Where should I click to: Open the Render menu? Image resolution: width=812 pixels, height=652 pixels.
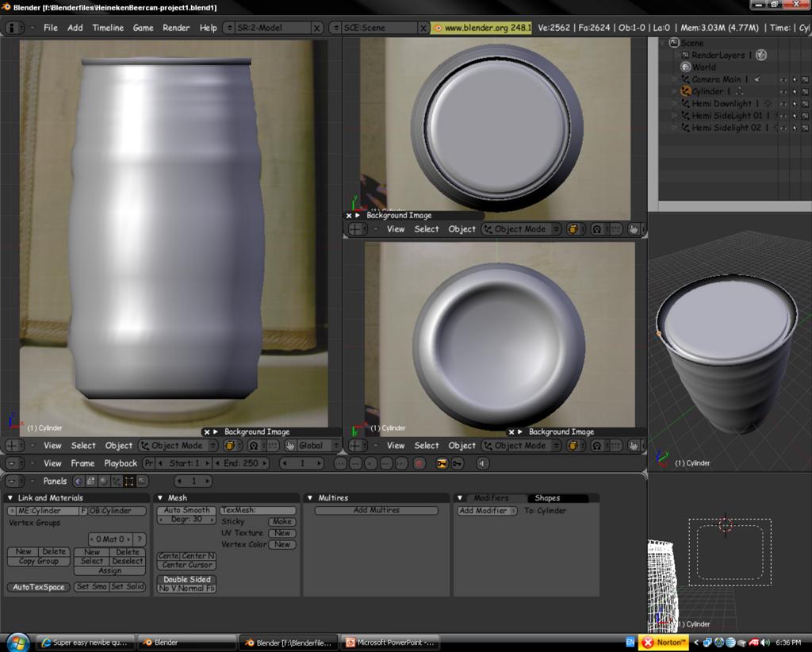click(x=176, y=28)
